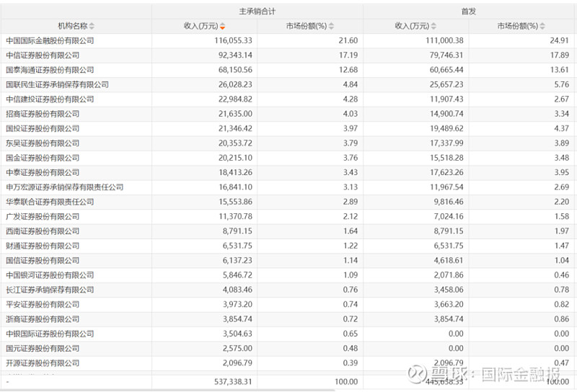
Task: Select 浙商证券股份有限公司 row name
Action: coord(43,319)
